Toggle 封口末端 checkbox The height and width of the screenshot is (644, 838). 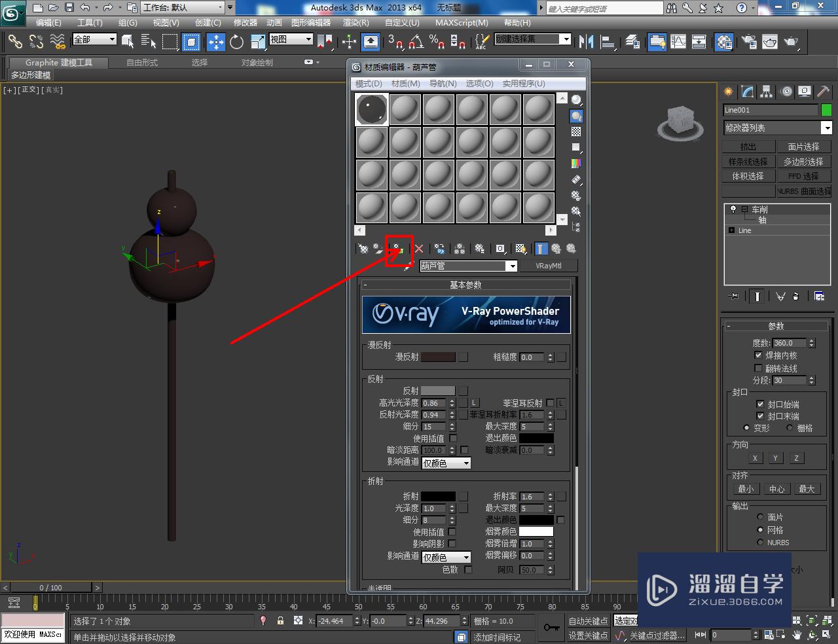click(x=760, y=416)
